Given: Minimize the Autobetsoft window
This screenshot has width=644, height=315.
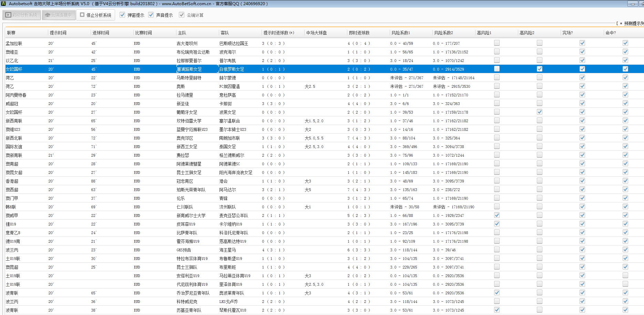Looking at the screenshot, I should 633,4.
